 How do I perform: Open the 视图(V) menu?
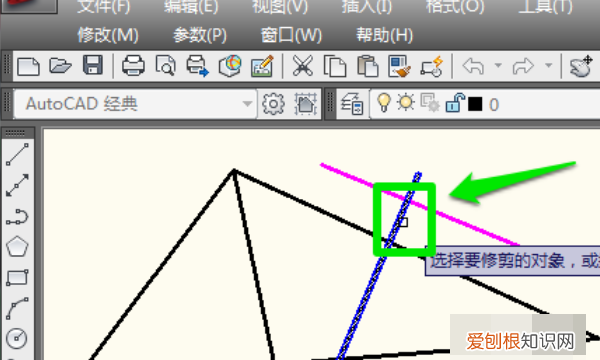280,7
